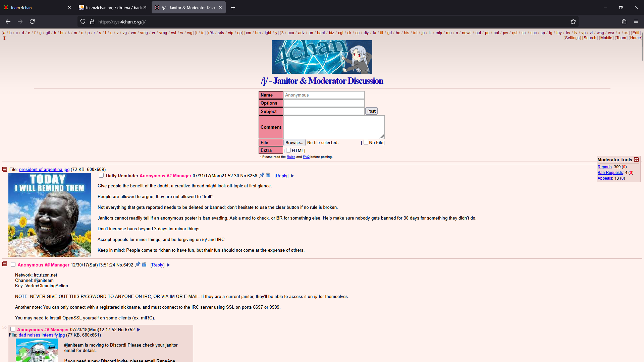Image resolution: width=644 pixels, height=362 pixels.
Task: Open the Ban Requests link
Action: (610, 173)
